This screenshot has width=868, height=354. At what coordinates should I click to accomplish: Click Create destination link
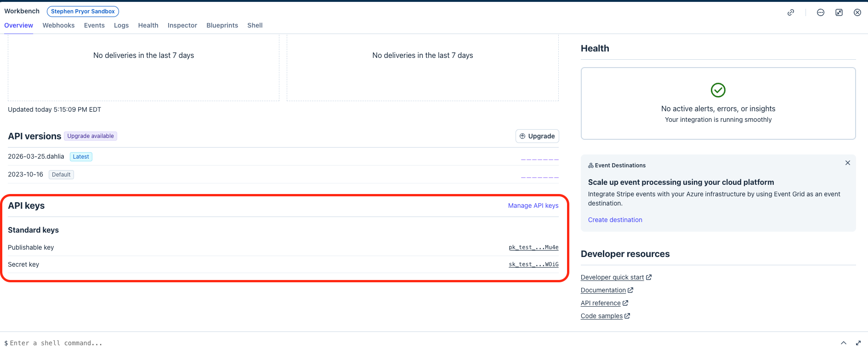coord(615,220)
